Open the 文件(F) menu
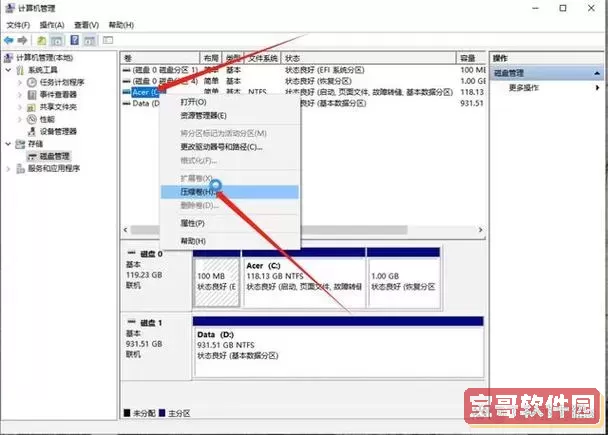This screenshot has height=435, width=608. pos(18,25)
